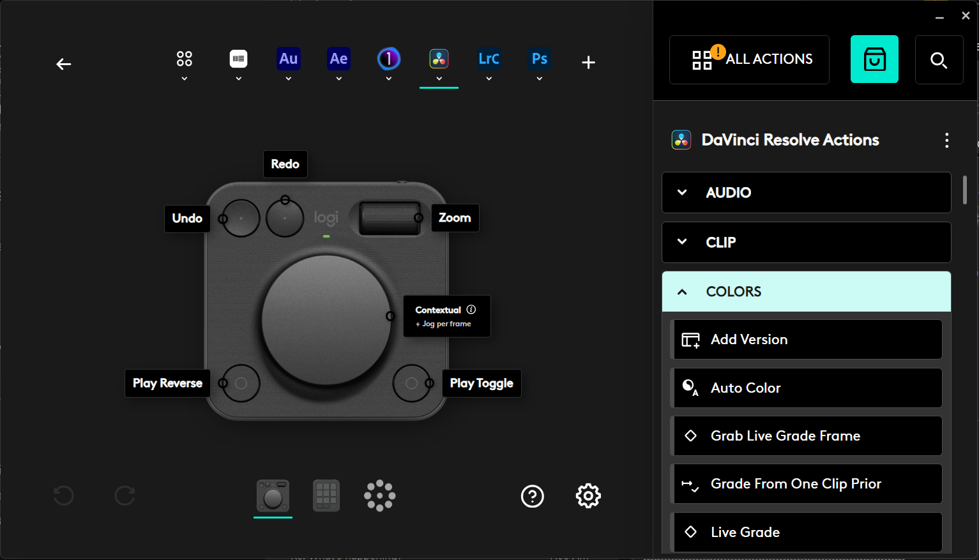Select the Redo button label
Image resolution: width=979 pixels, height=560 pixels.
(x=285, y=164)
